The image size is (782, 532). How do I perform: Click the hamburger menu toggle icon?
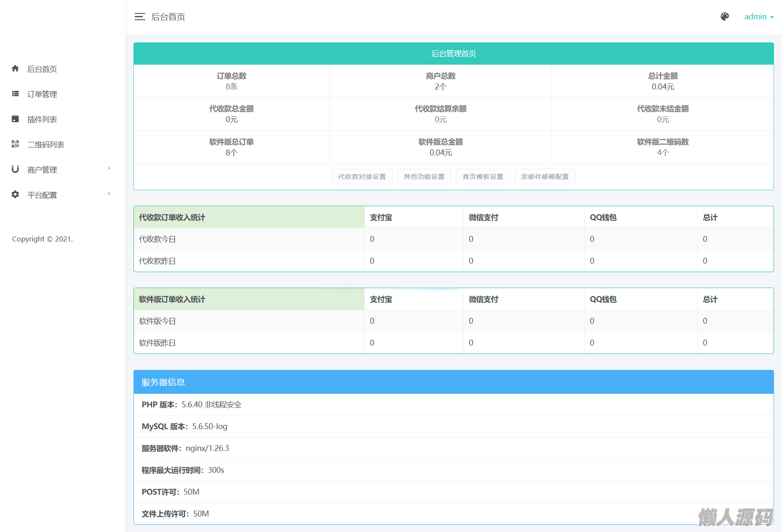(x=140, y=17)
